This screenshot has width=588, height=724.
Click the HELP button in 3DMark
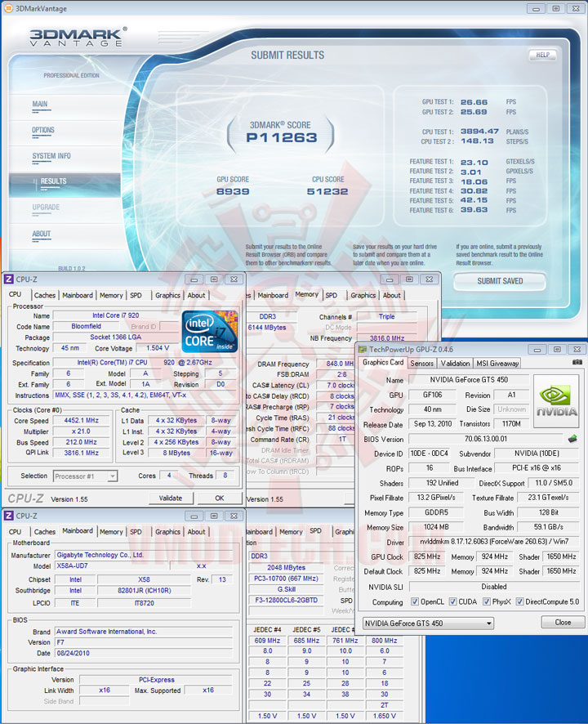[x=543, y=55]
